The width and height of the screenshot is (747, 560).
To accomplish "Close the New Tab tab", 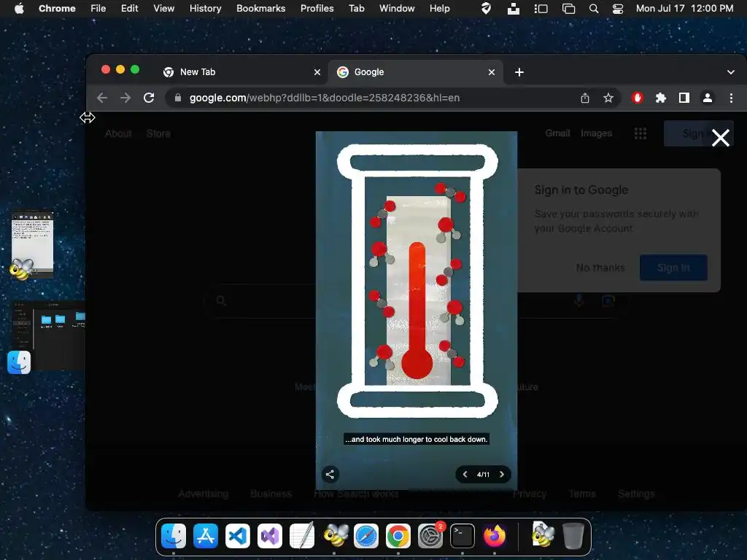I will tap(317, 72).
